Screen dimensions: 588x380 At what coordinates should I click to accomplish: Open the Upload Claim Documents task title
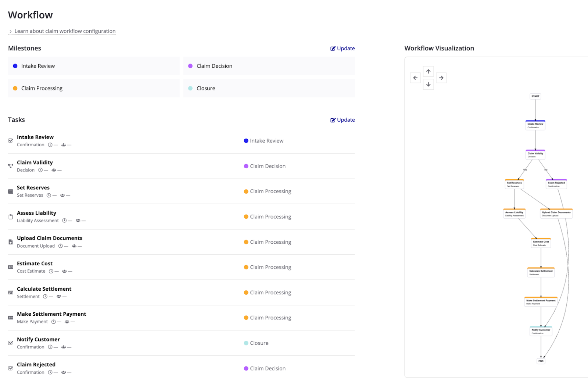50,238
